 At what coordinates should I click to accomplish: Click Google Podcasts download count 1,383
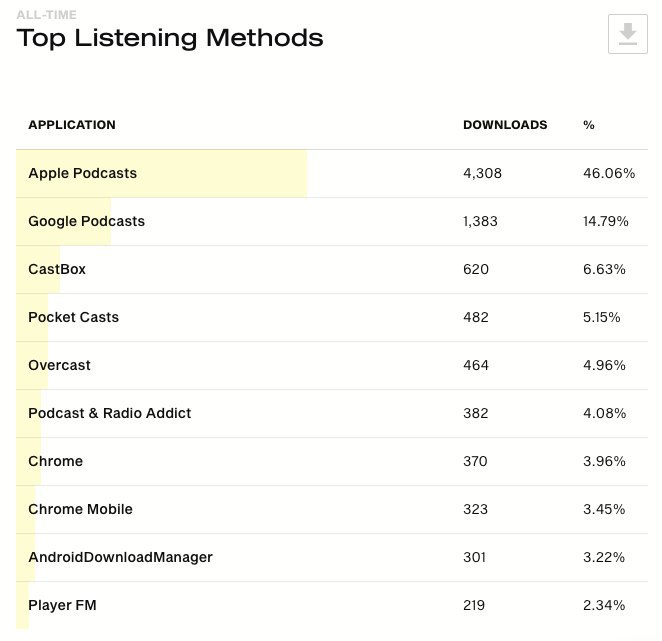(480, 221)
